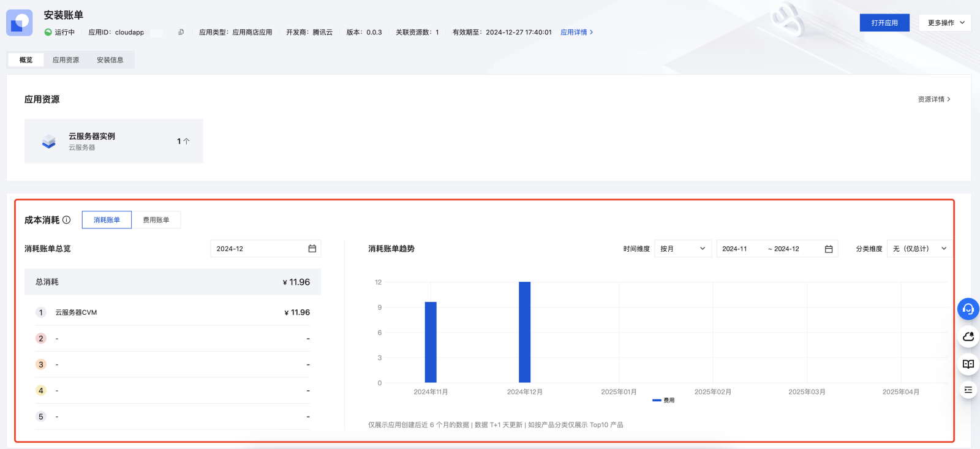Switch to the 应用资源 tab
The height and width of the screenshot is (449, 980).
click(66, 60)
